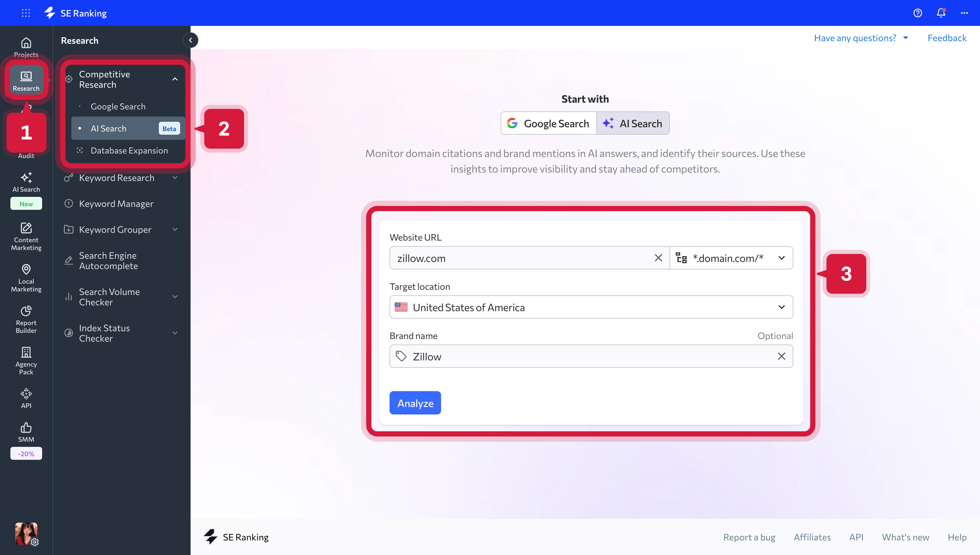Click the Keyword Manager icon
Viewport: 980px width, 555px height.
[x=69, y=204]
